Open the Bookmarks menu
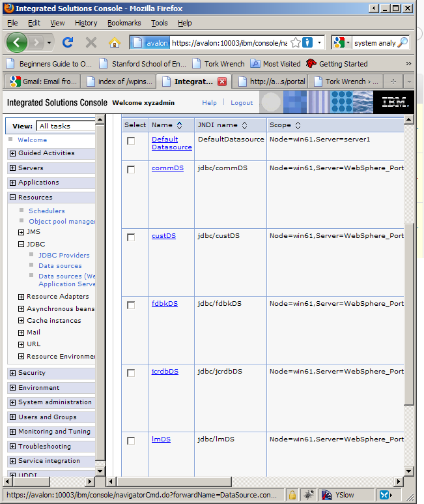The height and width of the screenshot is (504, 424). click(124, 23)
